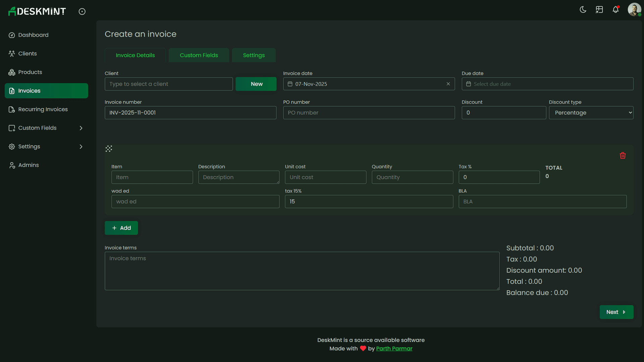Open Admins via its sidebar icon
The height and width of the screenshot is (362, 644).
click(x=12, y=165)
